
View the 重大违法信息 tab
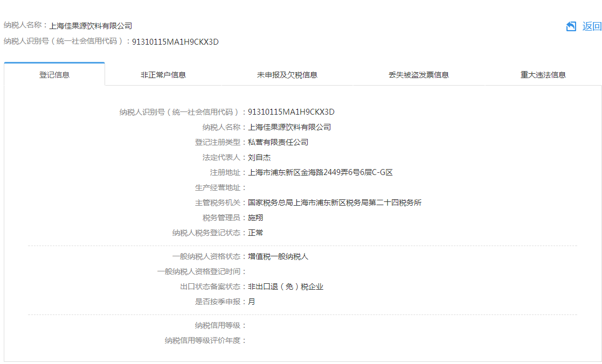[543, 75]
